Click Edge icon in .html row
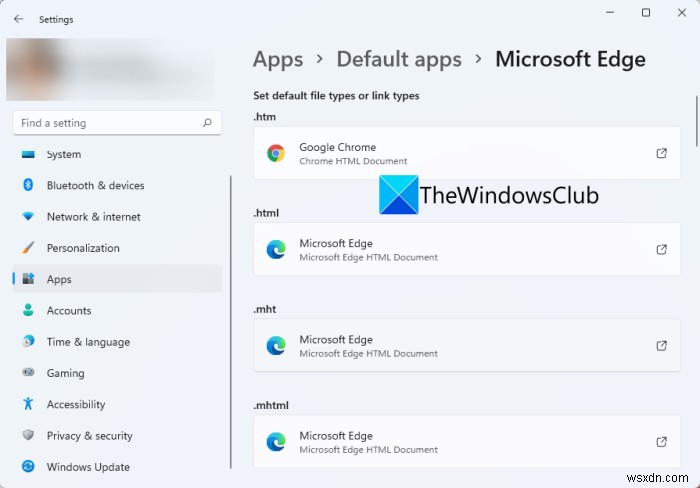Viewport: 700px width, 488px height. (276, 249)
